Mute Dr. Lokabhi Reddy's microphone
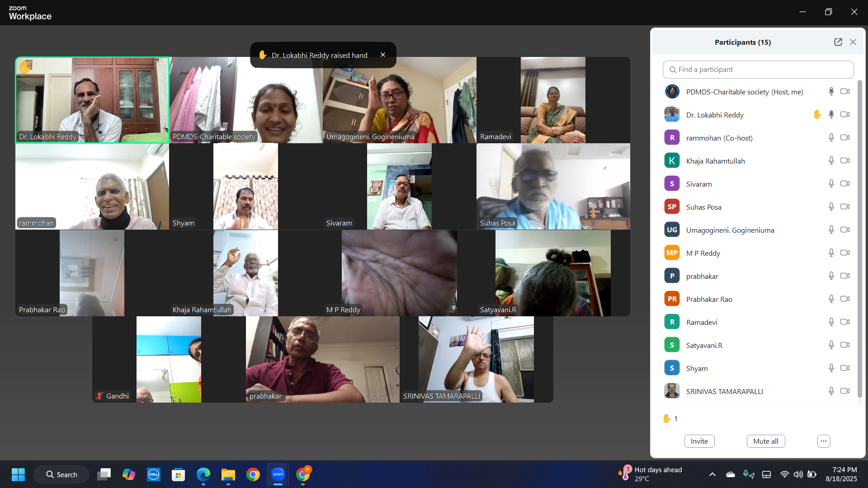 pos(831,115)
